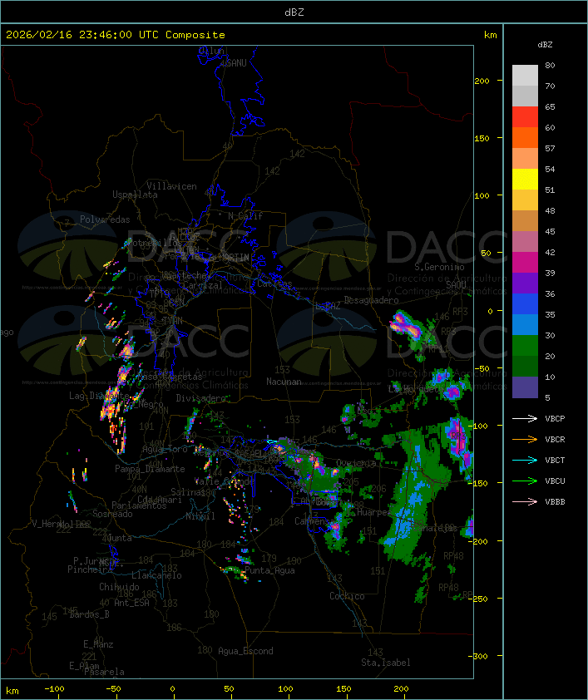588x700 pixels.
Task: Click the 'Uspallata' map label
Action: [x=135, y=195]
